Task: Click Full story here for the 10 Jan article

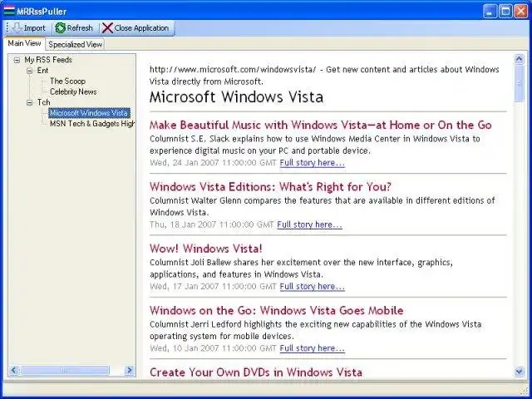Action: (313, 348)
